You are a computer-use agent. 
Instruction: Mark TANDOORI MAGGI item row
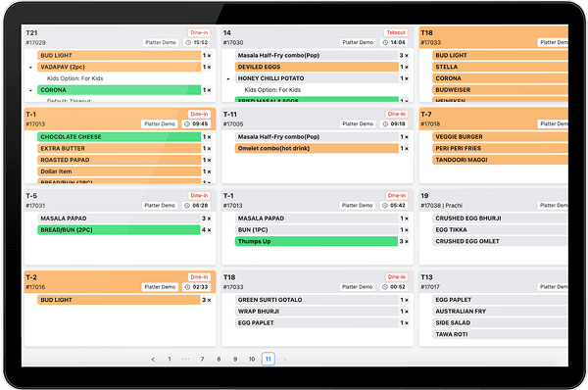tap(500, 160)
